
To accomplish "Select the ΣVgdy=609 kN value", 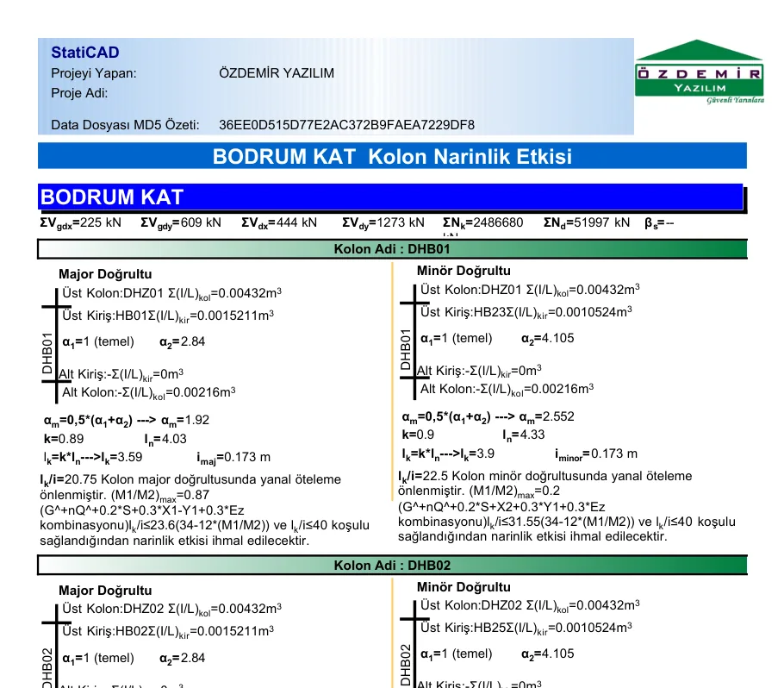I will pos(181,223).
